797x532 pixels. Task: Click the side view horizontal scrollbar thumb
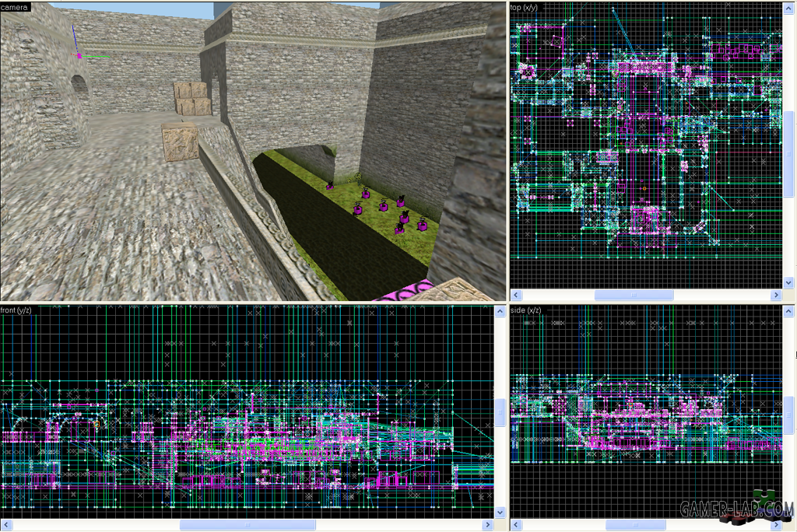[635, 524]
